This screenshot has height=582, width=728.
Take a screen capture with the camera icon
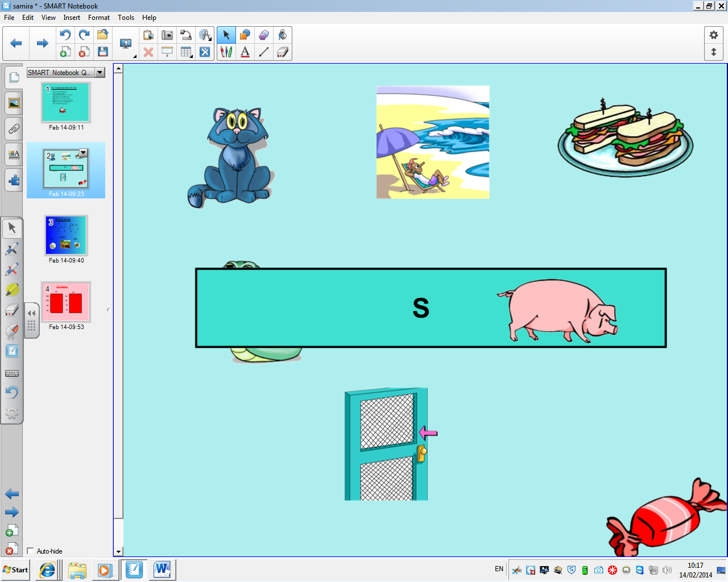pos(167,35)
